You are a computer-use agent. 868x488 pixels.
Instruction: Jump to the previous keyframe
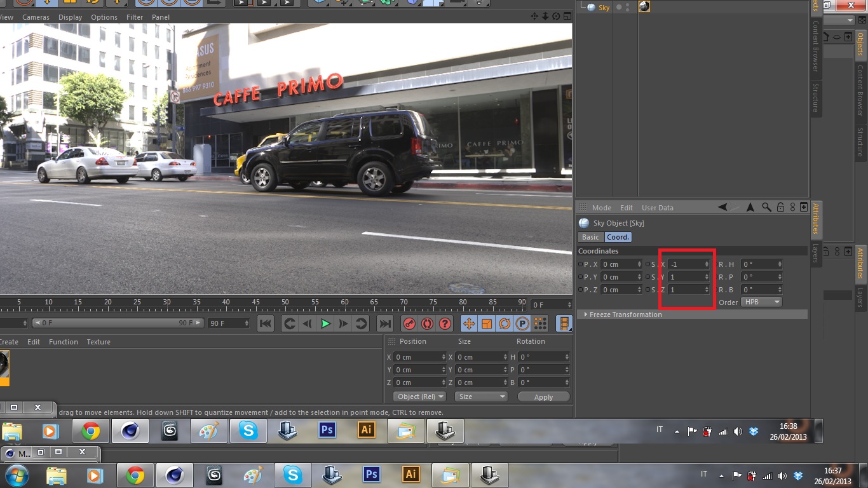[x=290, y=323]
